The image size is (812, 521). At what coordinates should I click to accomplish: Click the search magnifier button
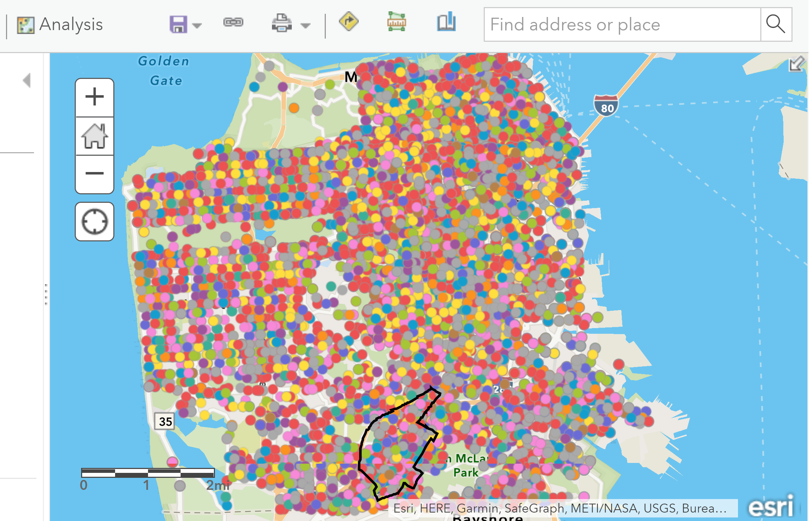click(776, 24)
